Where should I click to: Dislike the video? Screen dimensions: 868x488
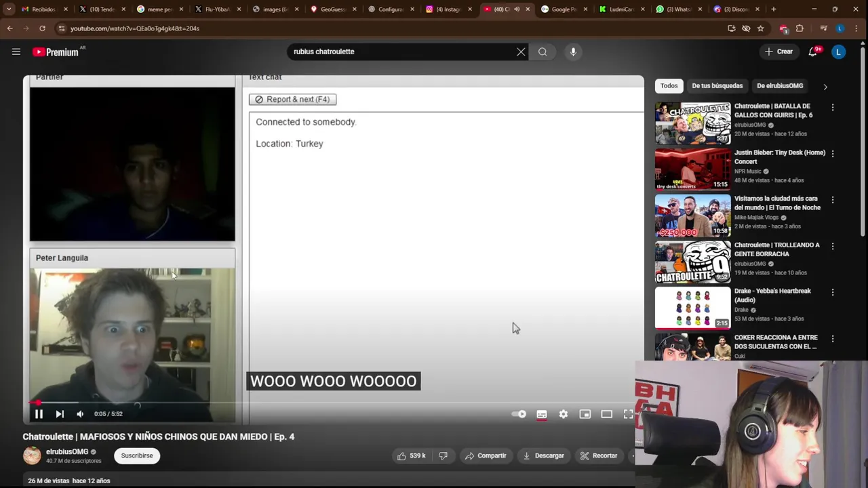point(443,455)
